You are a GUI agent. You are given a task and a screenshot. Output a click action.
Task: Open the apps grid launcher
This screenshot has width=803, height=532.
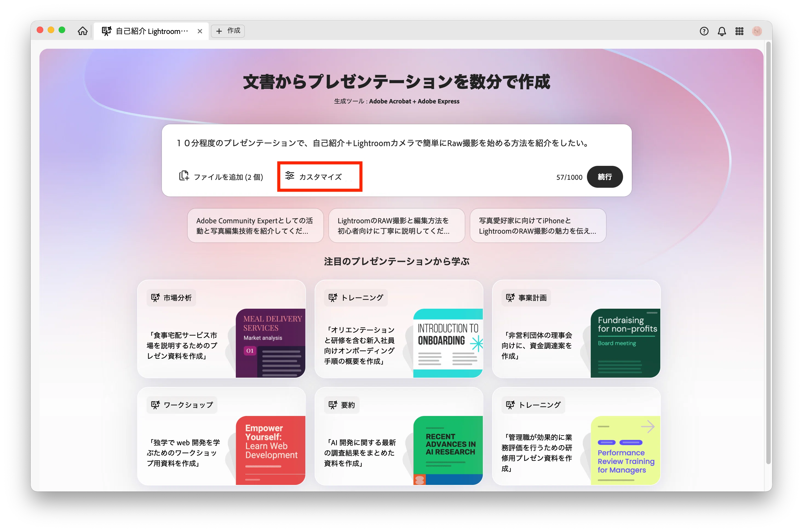tap(739, 31)
